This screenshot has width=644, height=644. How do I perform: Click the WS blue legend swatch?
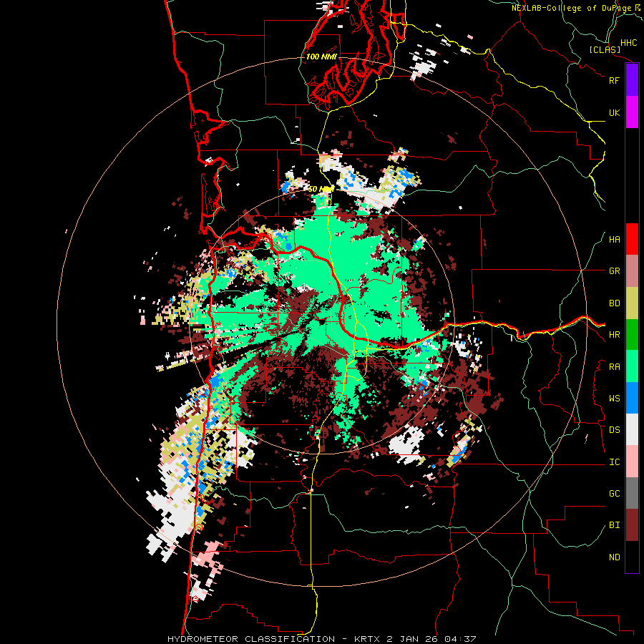[x=632, y=398]
